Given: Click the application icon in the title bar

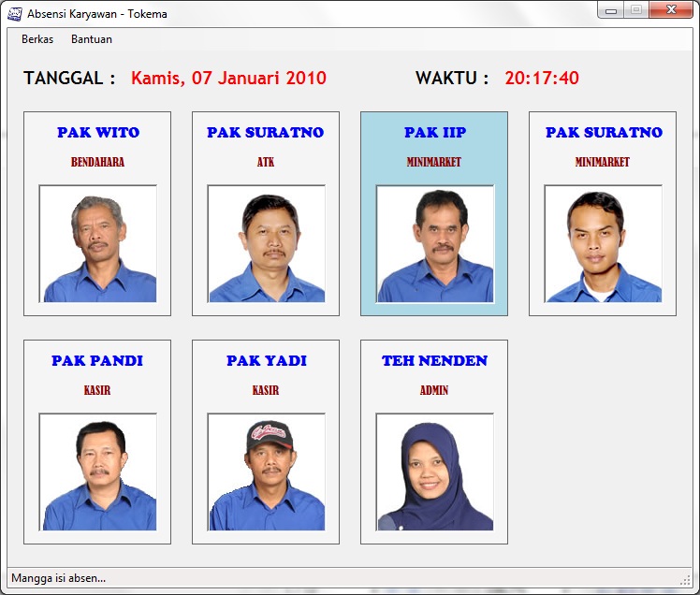Looking at the screenshot, I should (14, 14).
